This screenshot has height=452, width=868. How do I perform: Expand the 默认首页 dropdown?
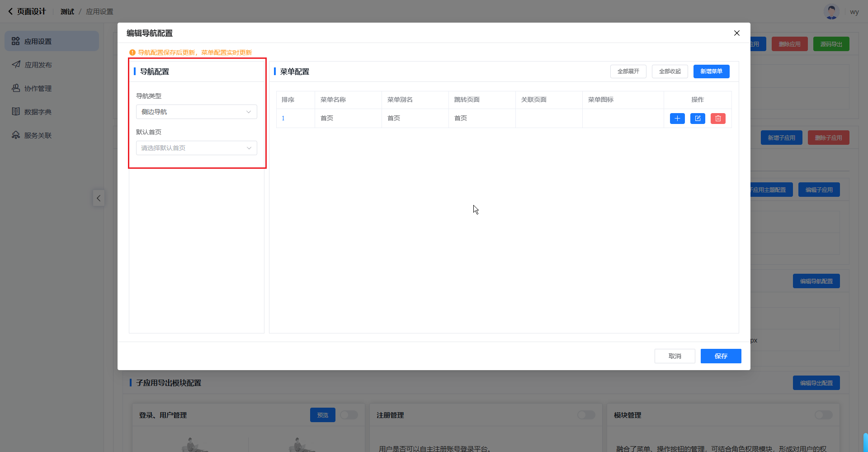[x=196, y=148]
